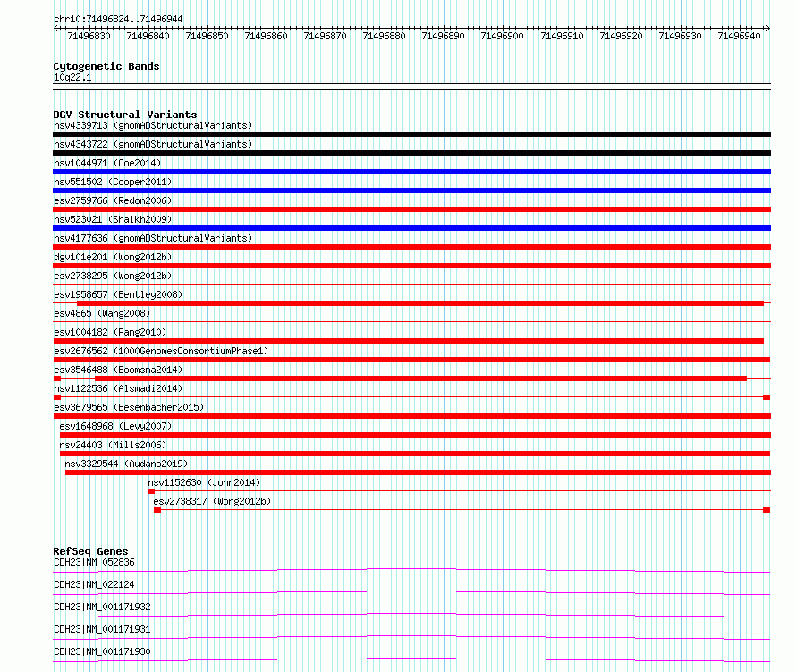Select the Cytogenetic Bands track title
This screenshot has width=796, height=672.
(106, 66)
